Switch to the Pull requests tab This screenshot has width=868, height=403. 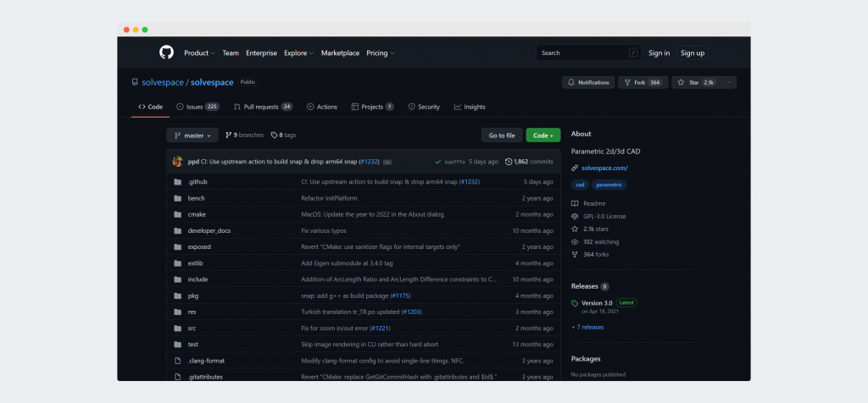pyautogui.click(x=263, y=107)
